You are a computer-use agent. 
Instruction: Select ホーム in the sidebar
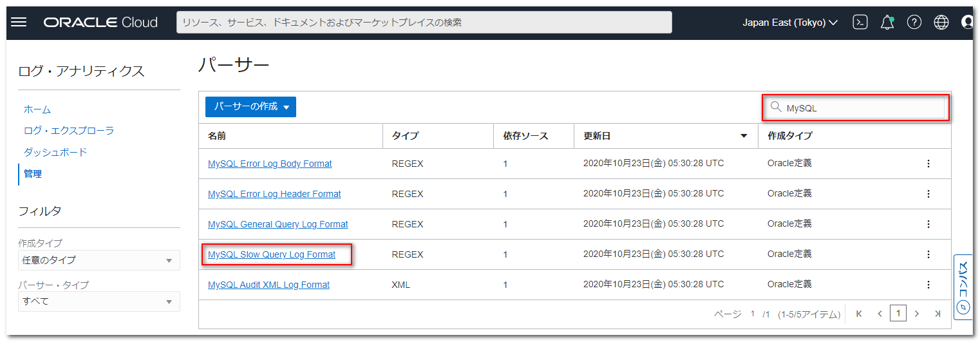[37, 109]
